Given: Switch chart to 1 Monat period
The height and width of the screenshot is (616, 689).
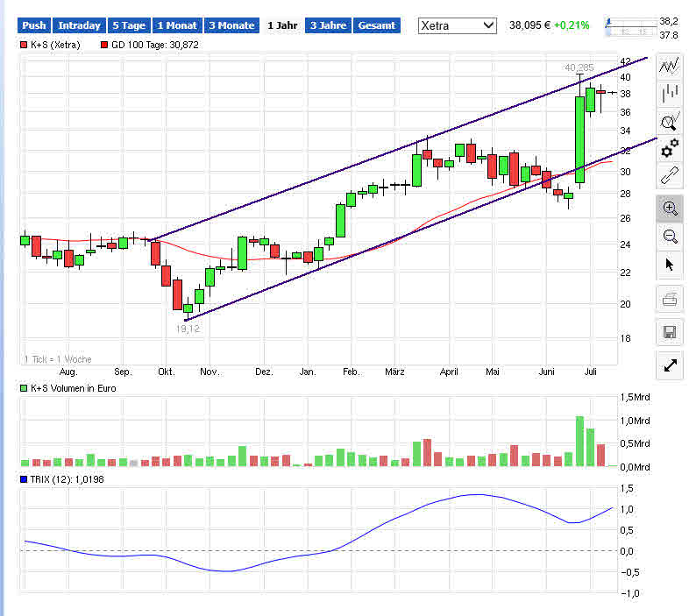Looking at the screenshot, I should [177, 25].
